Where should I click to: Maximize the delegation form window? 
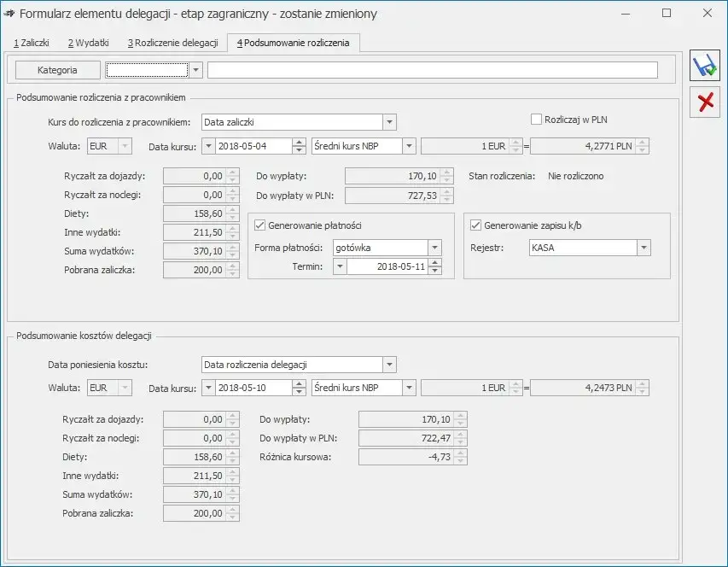coord(667,14)
